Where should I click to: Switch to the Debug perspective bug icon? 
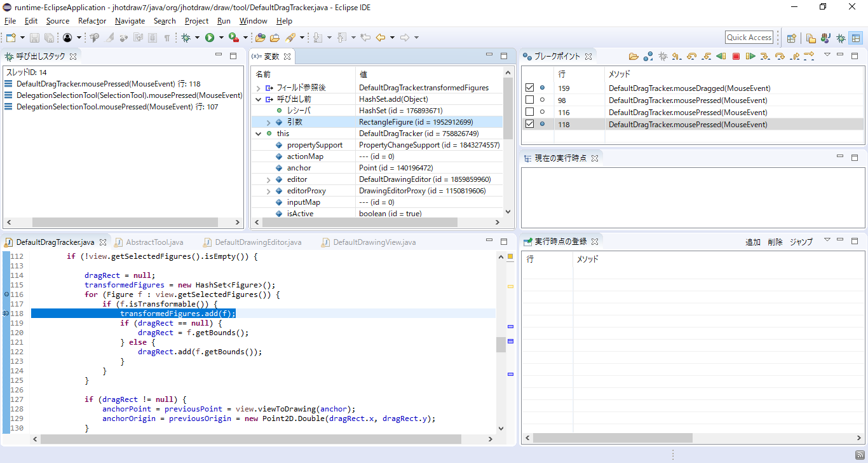[841, 38]
